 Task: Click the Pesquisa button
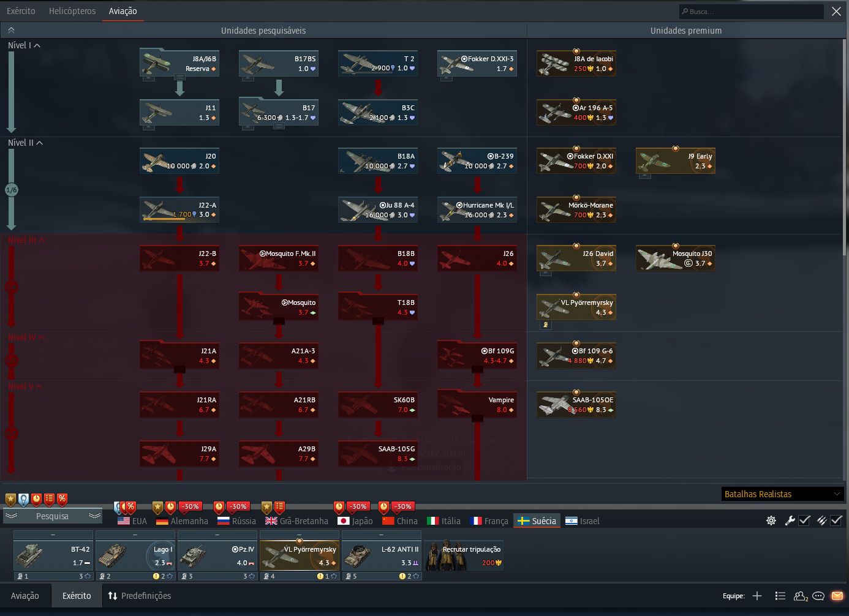pyautogui.click(x=52, y=516)
